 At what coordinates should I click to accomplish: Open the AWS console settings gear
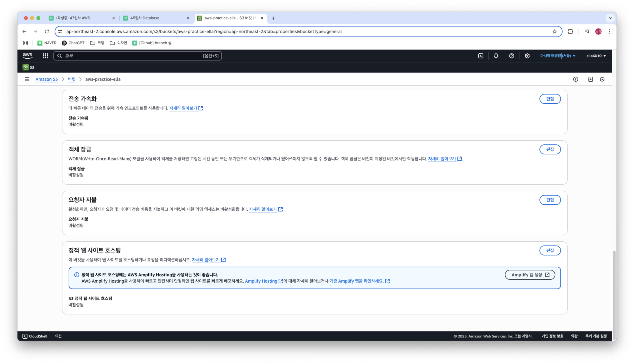[527, 56]
